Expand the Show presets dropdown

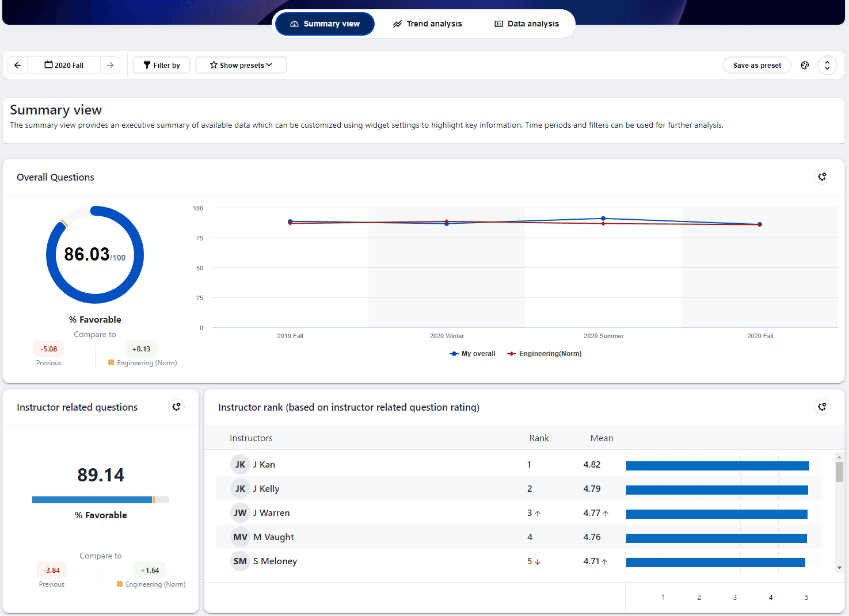[x=241, y=65]
